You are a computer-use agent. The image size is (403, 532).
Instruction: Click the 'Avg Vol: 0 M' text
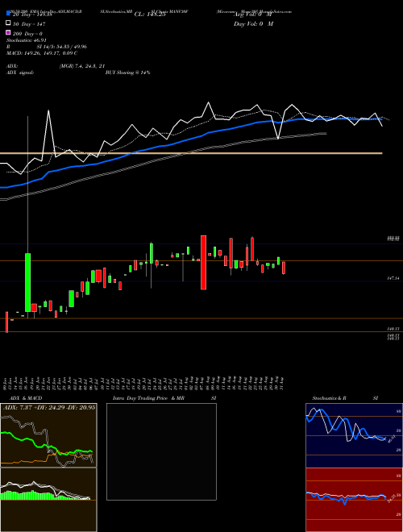[253, 15]
